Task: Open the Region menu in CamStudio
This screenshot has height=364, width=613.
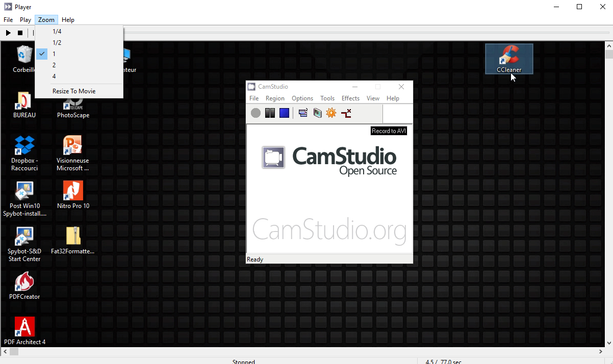Action: 275,98
